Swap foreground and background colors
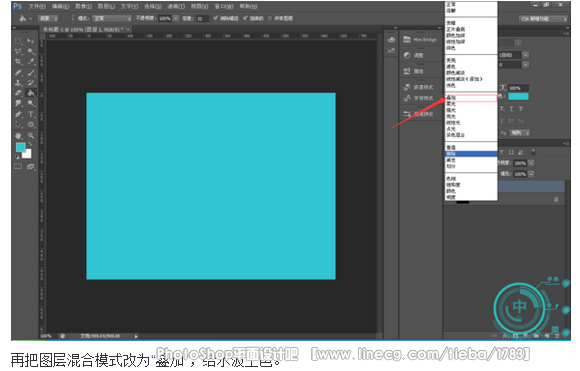 [x=30, y=145]
